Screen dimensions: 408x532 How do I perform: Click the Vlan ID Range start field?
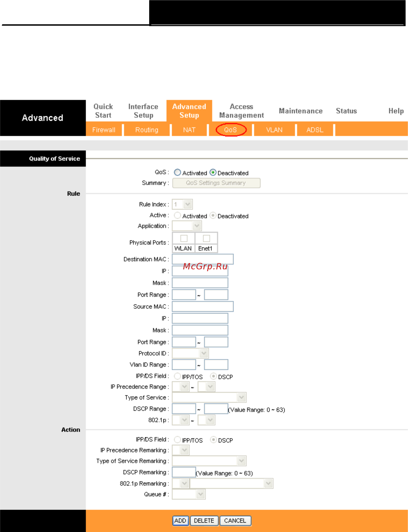184,365
